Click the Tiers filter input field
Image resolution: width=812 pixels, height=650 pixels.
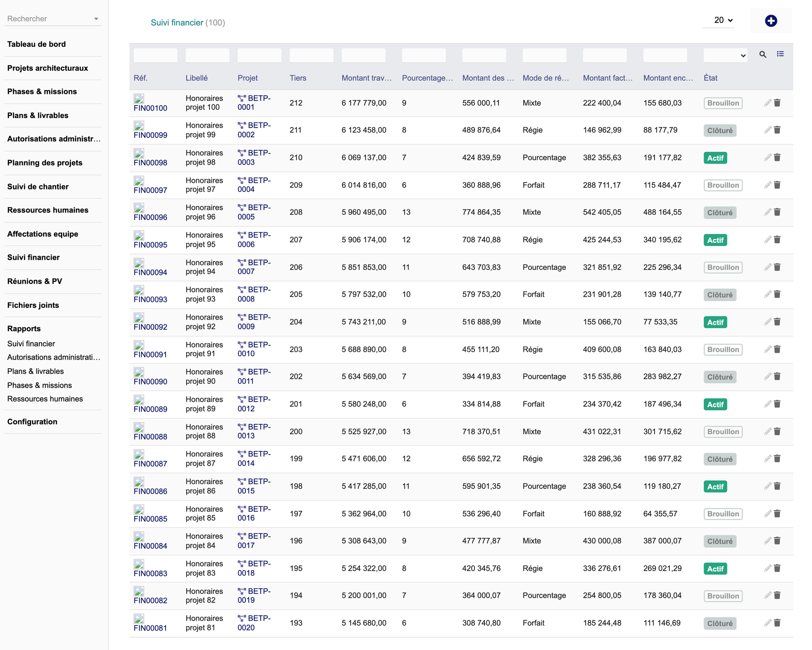coord(311,55)
